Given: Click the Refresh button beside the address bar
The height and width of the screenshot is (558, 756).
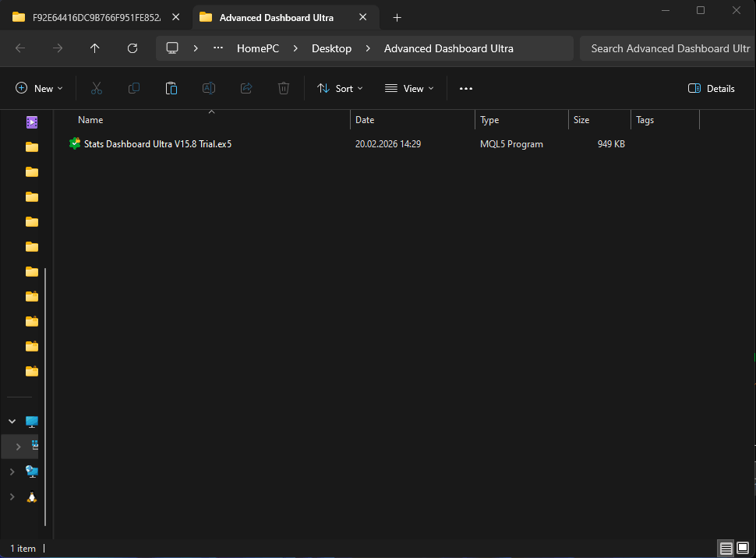Looking at the screenshot, I should tap(132, 48).
